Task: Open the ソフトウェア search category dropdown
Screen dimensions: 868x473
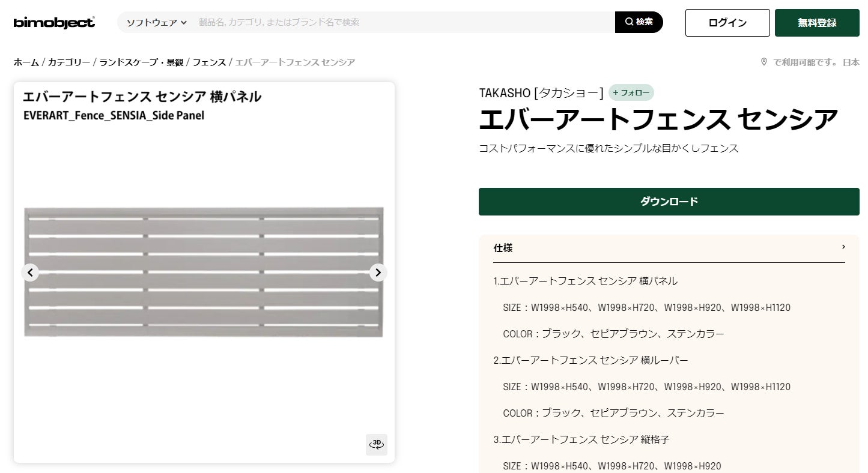Action: (156, 22)
